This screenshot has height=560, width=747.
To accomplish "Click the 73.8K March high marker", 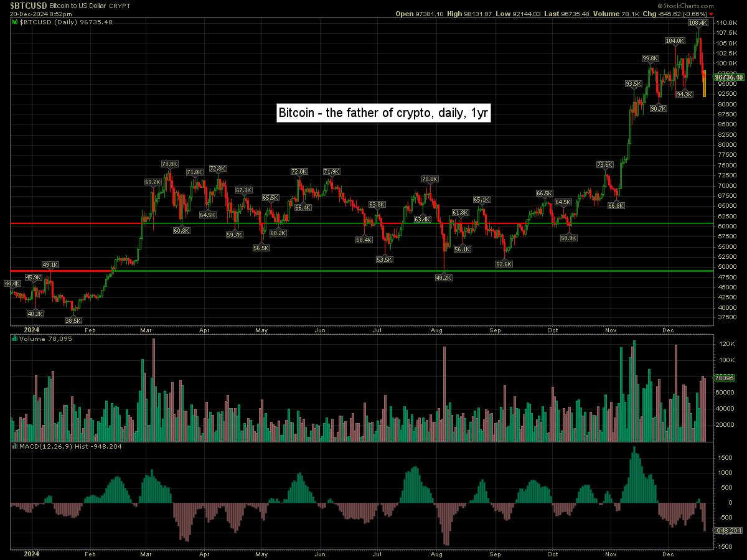I will [169, 164].
